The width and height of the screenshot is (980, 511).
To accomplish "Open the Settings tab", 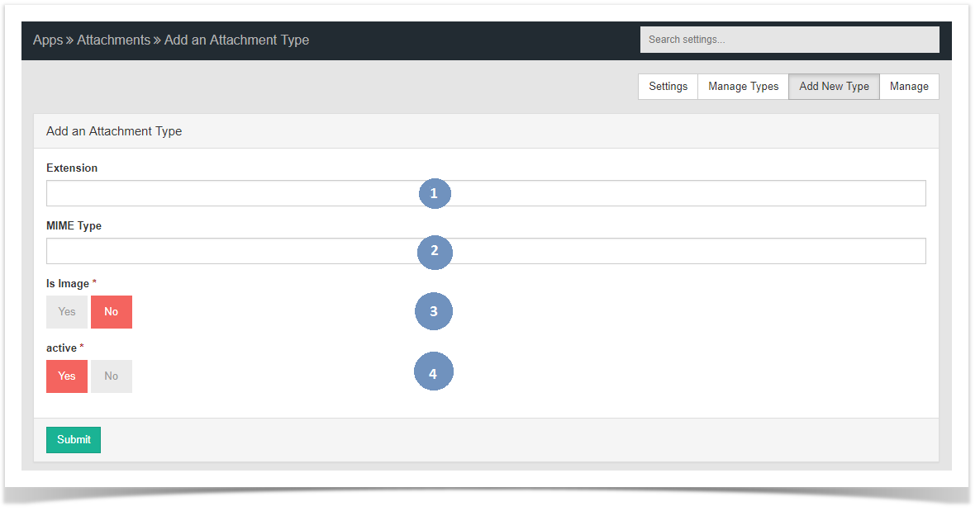I will [x=668, y=86].
